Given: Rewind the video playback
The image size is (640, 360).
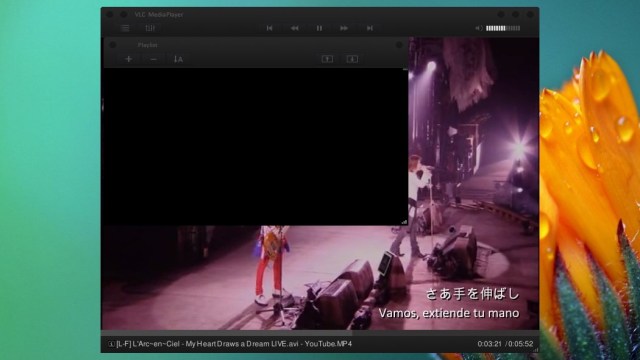Looking at the screenshot, I should click(295, 28).
